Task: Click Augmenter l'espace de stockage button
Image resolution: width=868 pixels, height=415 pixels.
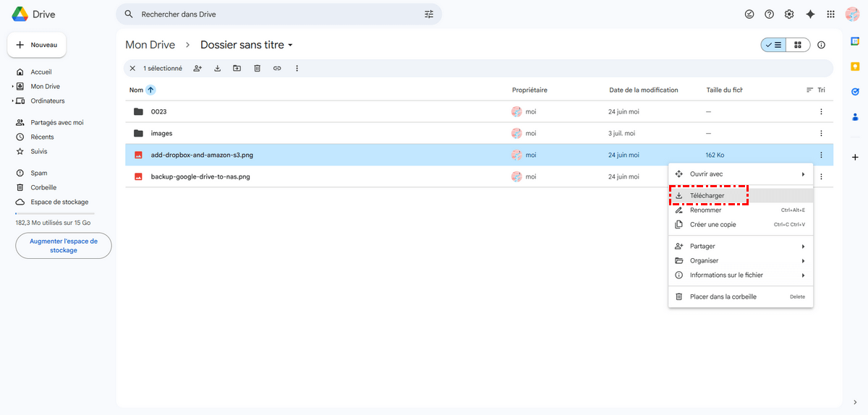Action: [x=64, y=246]
